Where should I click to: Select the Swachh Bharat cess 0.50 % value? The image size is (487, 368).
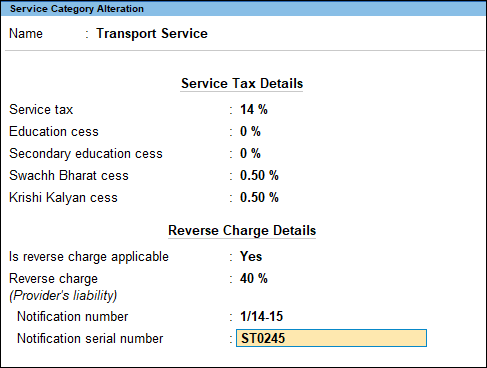[x=259, y=175]
